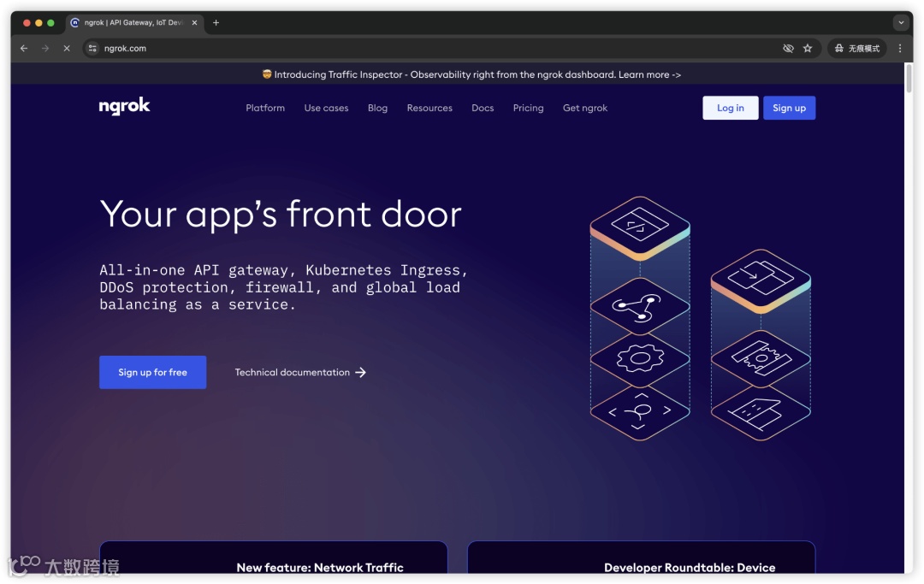Open Traffic Inspector announcement Learn more link
Image resolution: width=924 pixels, height=584 pixels.
pos(649,74)
